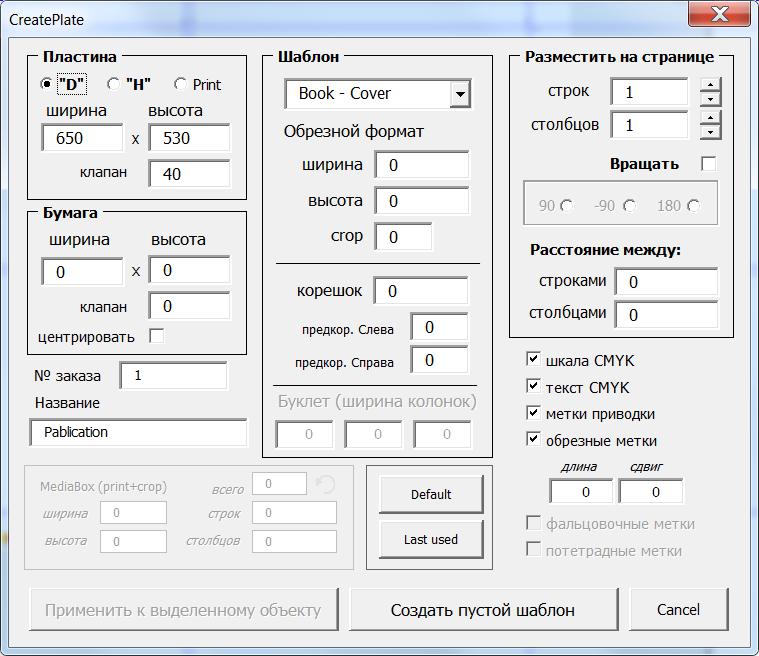
Task: Click the MediaBox столбцов field
Action: 294,541
